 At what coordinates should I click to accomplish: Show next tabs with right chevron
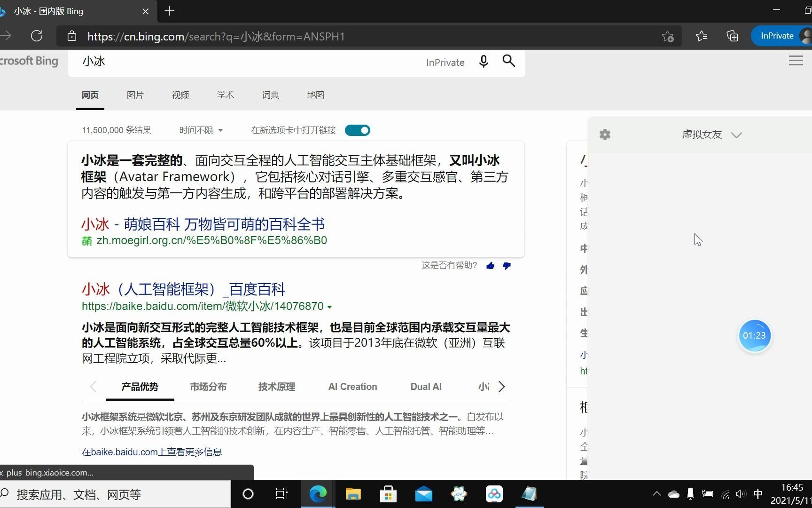501,387
